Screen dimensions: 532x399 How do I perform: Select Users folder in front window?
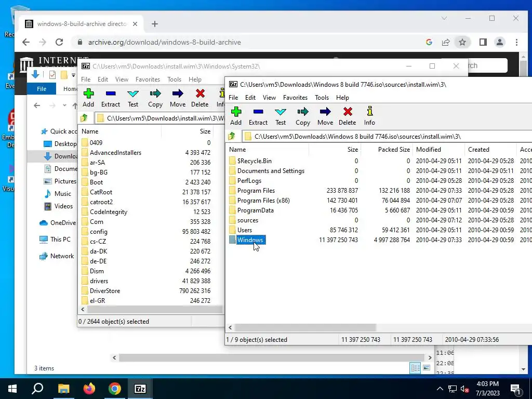tap(244, 230)
